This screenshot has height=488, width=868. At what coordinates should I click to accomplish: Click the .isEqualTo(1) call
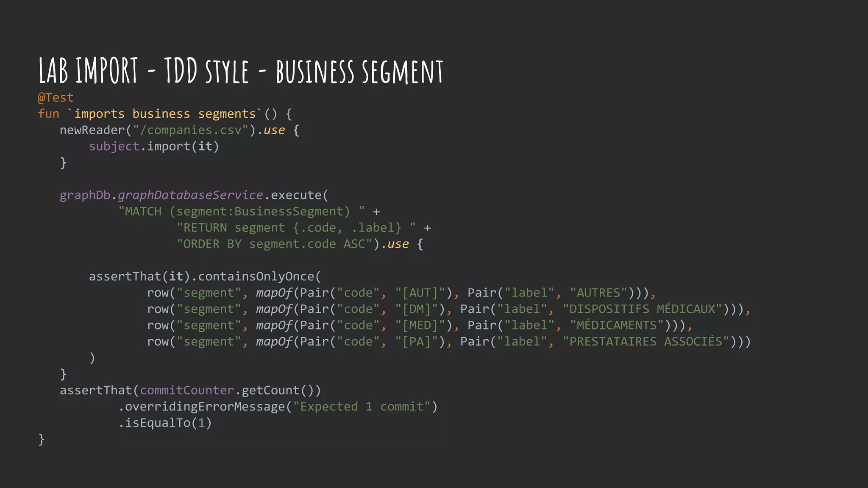pyautogui.click(x=165, y=423)
